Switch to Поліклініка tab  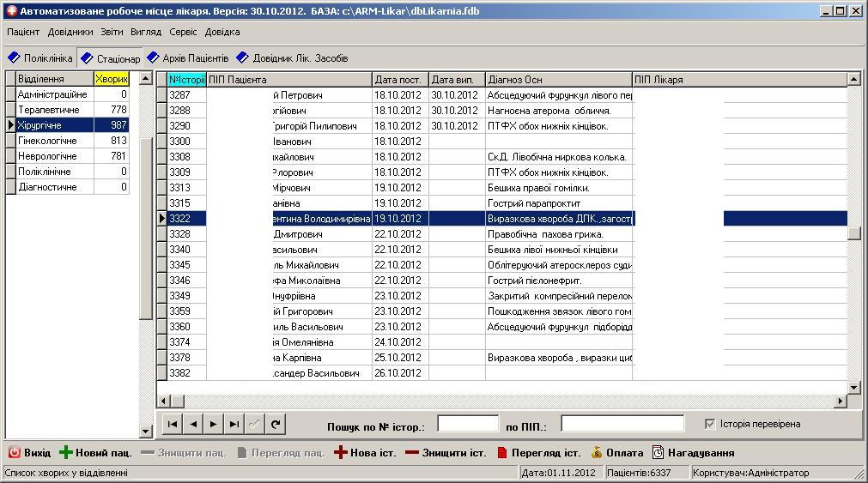[x=39, y=58]
